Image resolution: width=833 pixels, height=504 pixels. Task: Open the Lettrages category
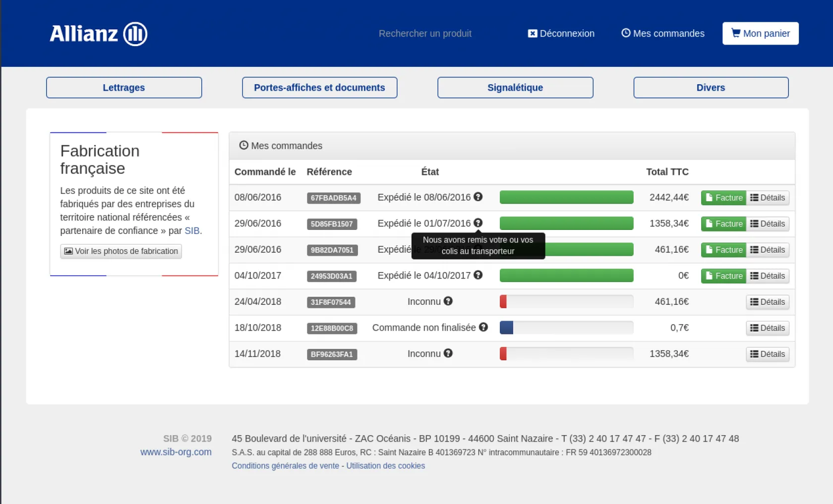click(x=124, y=88)
